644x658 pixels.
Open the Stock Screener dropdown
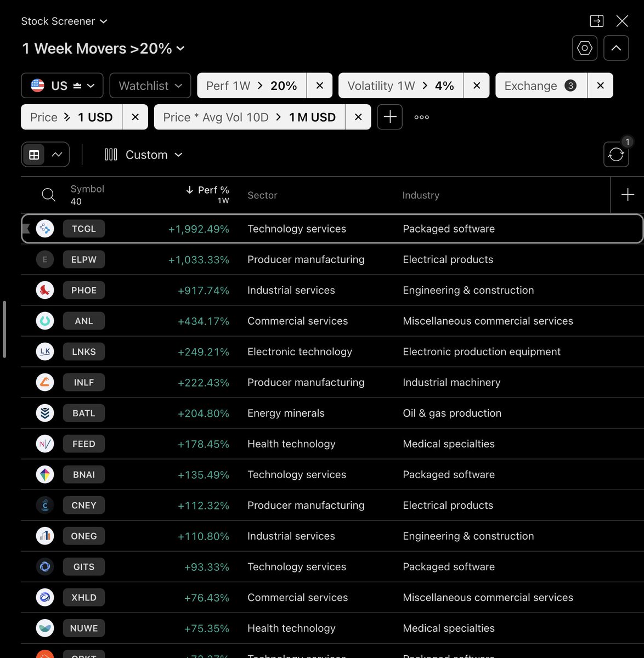64,21
